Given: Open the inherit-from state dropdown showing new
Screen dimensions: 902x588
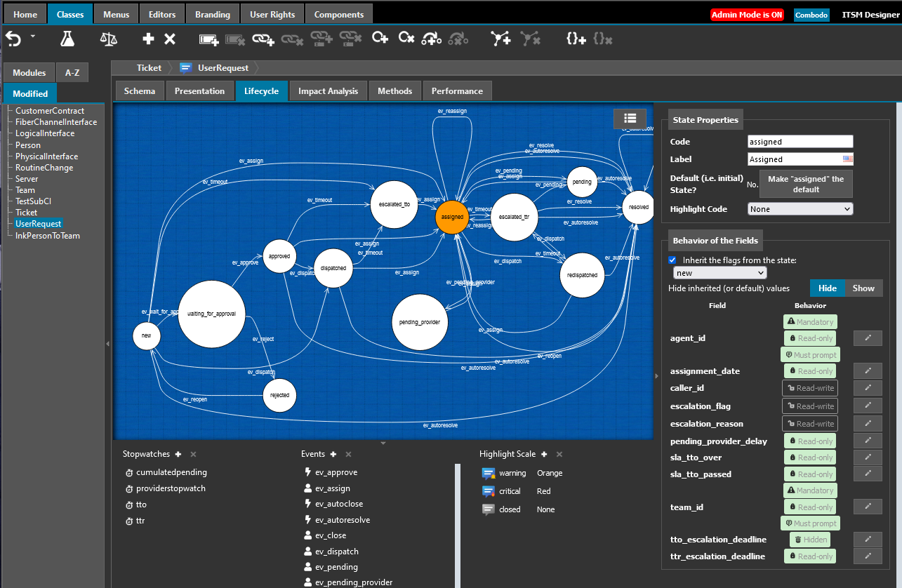Looking at the screenshot, I should coord(719,273).
